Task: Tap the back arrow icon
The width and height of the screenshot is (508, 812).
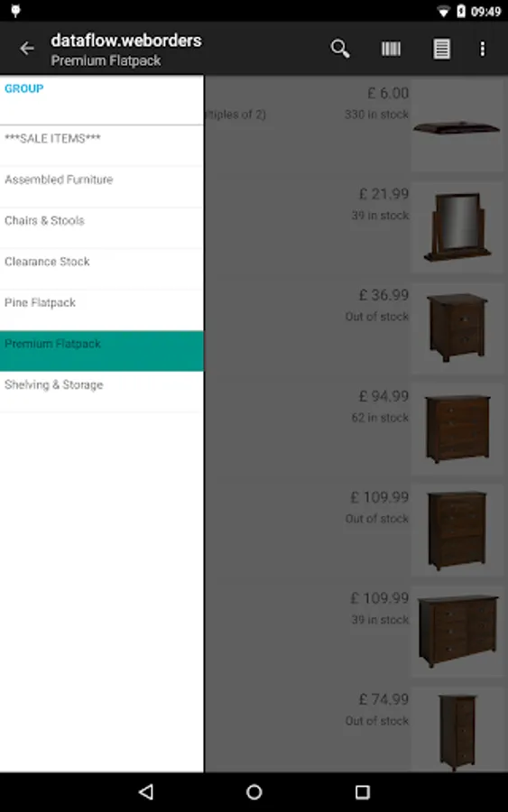Action: coord(27,49)
